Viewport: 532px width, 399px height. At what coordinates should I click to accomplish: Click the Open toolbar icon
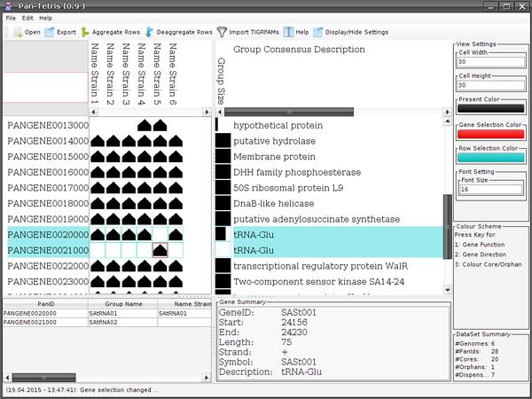click(x=18, y=32)
